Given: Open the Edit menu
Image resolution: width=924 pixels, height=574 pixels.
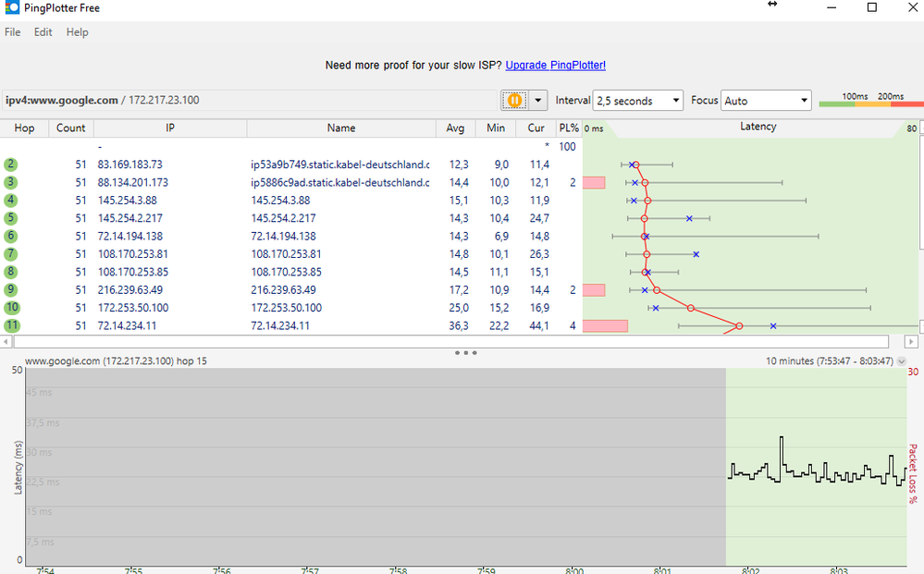Looking at the screenshot, I should pos(43,32).
